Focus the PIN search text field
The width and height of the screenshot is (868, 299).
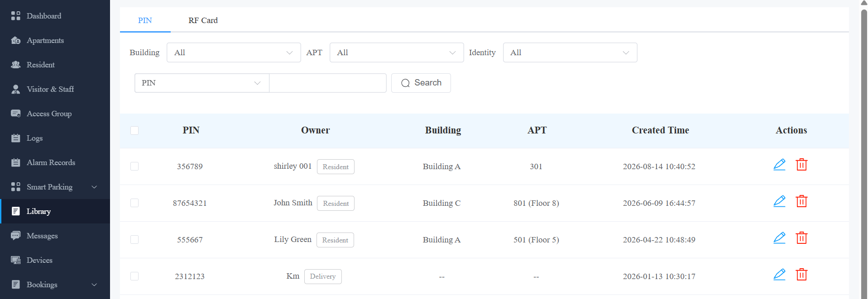click(328, 83)
